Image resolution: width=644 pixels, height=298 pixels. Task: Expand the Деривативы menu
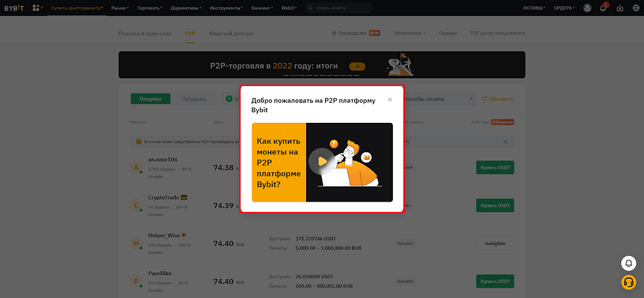(x=186, y=8)
